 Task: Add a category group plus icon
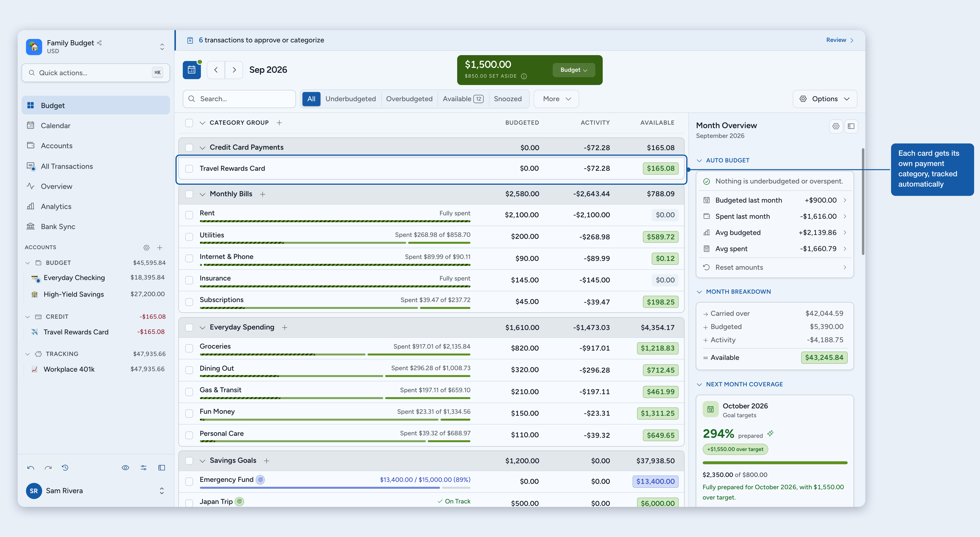(279, 123)
